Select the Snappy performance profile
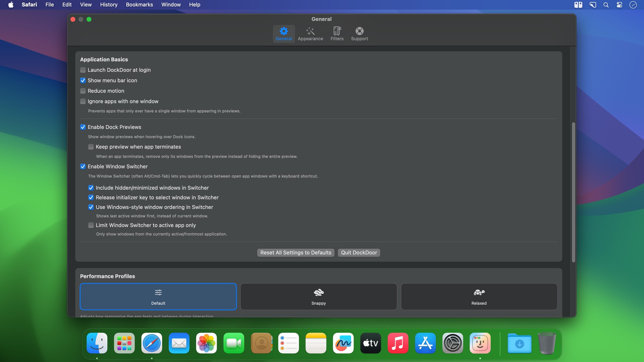Screen dimensions: 644x362 (x=319, y=297)
